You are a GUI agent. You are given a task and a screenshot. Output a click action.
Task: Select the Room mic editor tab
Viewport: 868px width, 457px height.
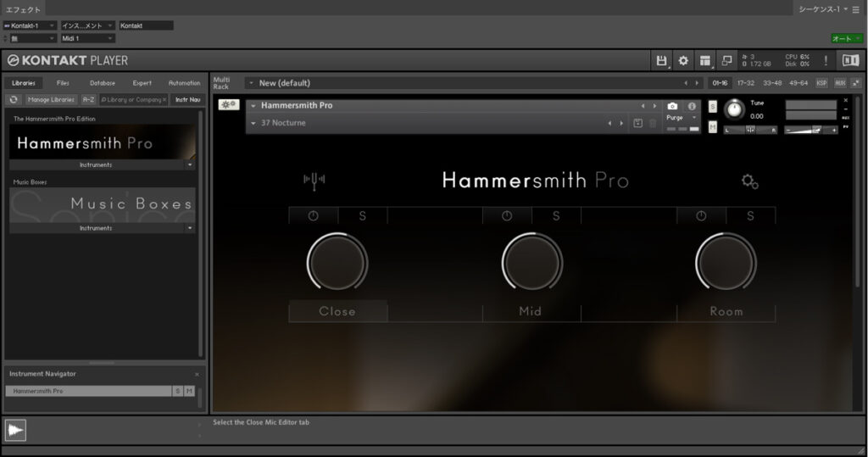(x=726, y=312)
